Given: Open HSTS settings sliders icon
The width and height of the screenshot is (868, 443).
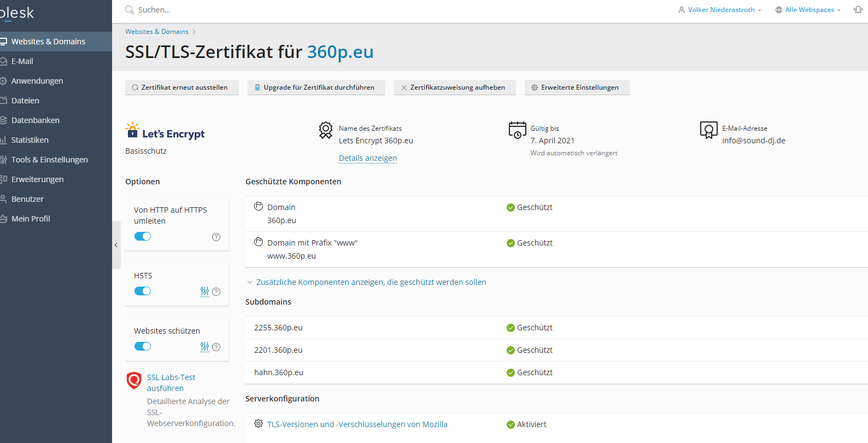Looking at the screenshot, I should (204, 292).
